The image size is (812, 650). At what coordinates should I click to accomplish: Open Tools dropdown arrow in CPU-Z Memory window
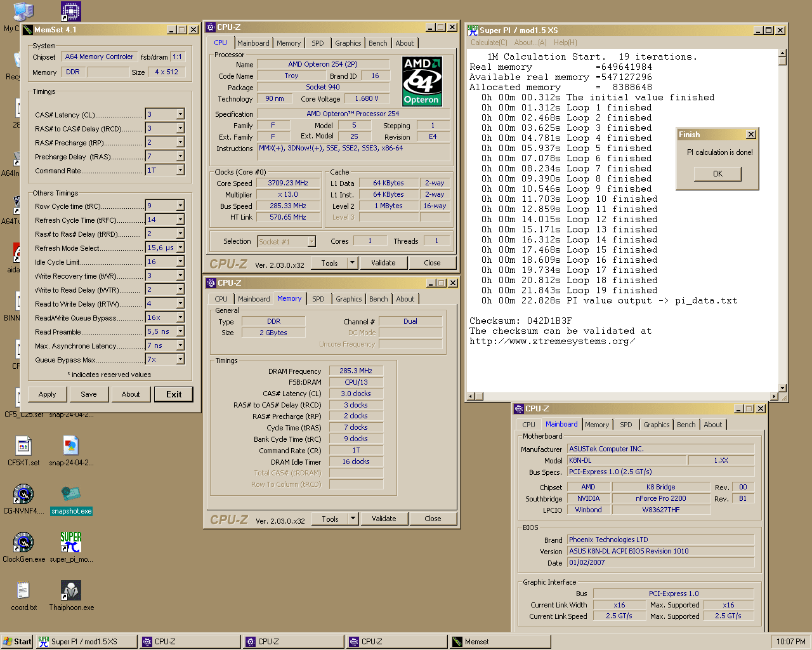pos(353,519)
